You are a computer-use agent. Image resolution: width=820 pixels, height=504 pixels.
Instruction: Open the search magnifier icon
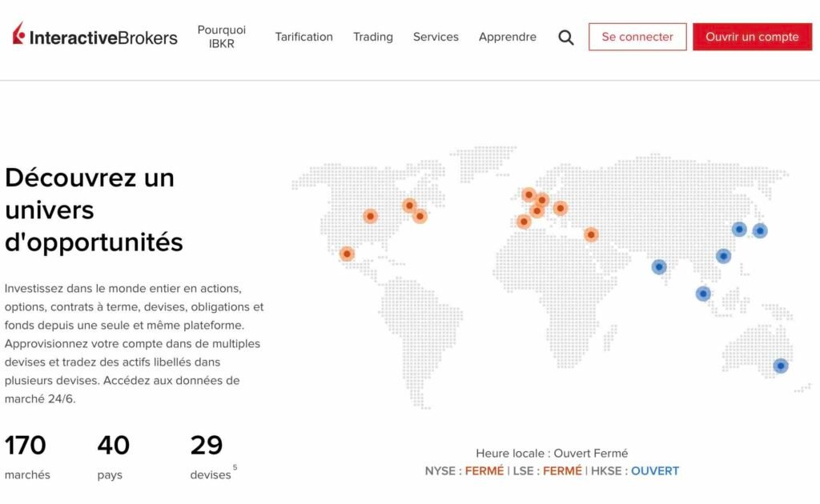pos(566,37)
